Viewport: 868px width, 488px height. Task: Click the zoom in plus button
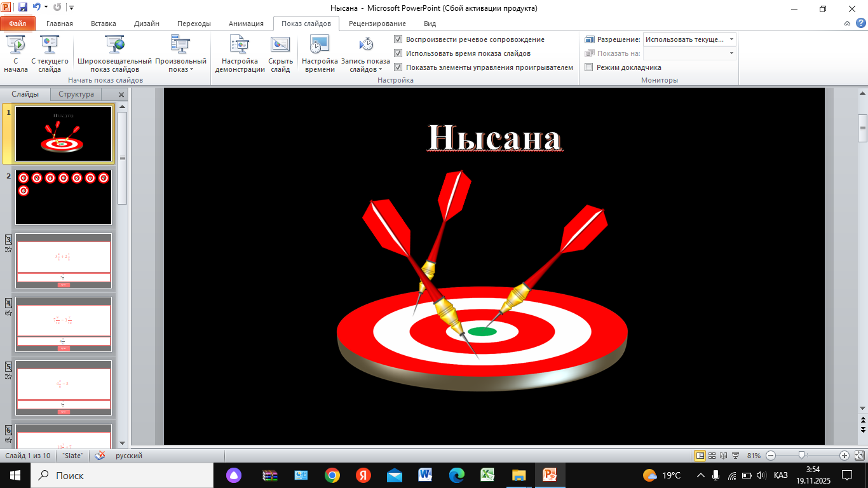click(844, 456)
